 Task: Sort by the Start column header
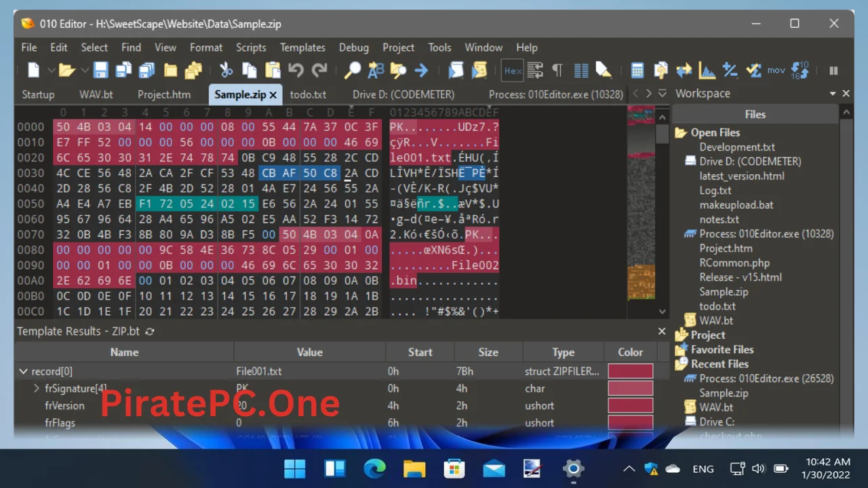tap(420, 352)
